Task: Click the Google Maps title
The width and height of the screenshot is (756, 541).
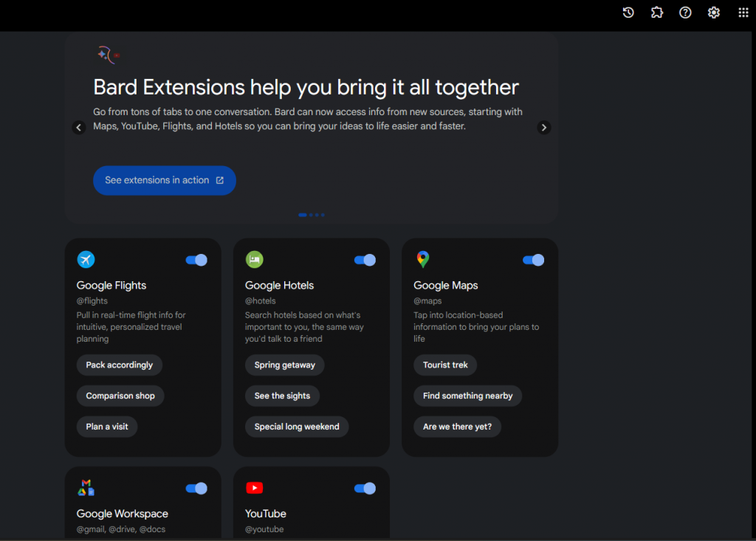Action: [x=445, y=286]
